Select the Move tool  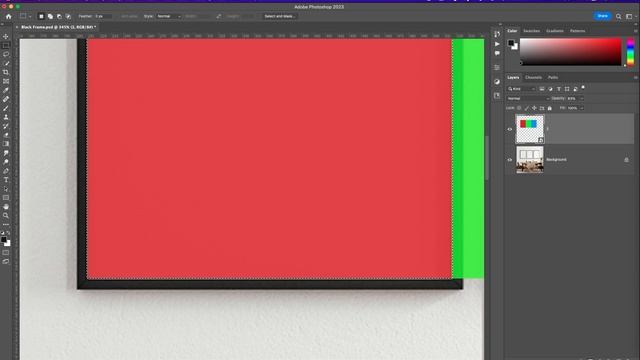click(x=6, y=36)
